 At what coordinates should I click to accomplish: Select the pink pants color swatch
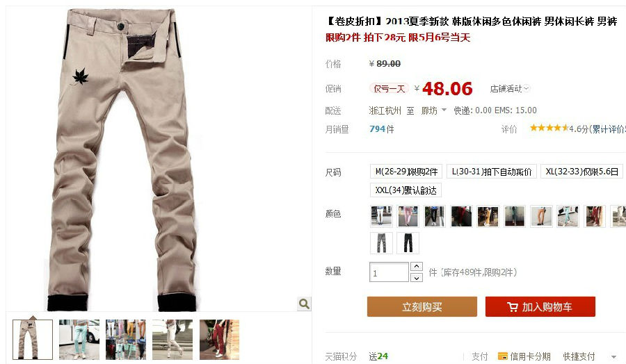click(408, 216)
